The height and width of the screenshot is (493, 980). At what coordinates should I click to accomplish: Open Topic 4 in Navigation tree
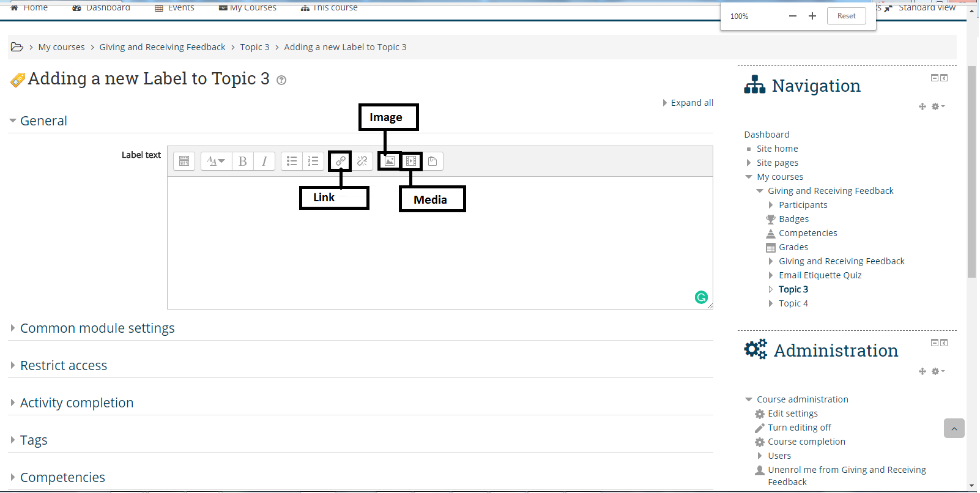point(793,303)
